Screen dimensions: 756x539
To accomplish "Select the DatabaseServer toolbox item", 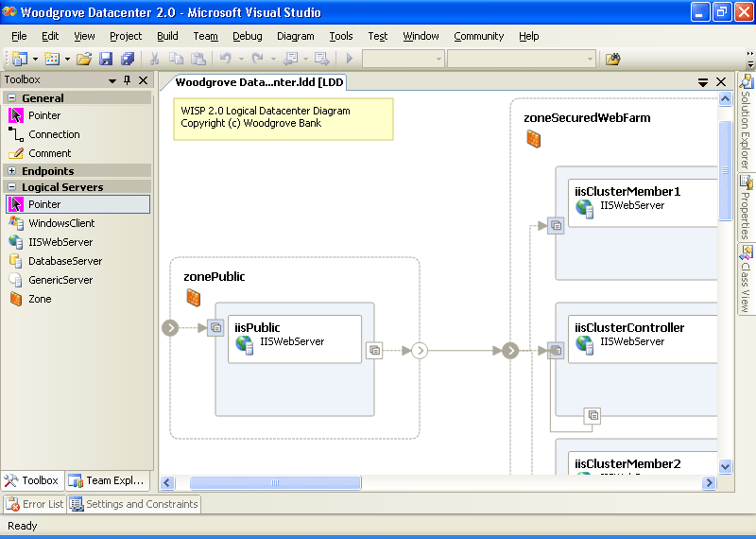I will point(64,261).
